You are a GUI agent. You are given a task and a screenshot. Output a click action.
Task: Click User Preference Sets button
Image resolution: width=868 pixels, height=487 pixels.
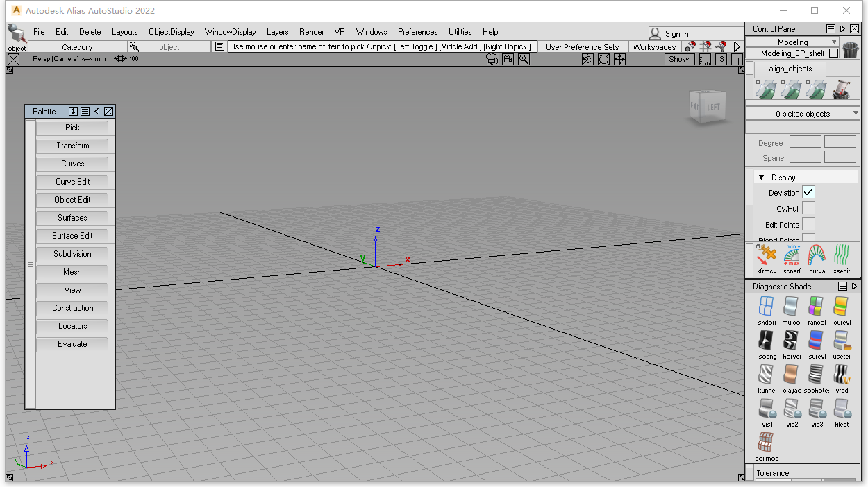coord(582,47)
